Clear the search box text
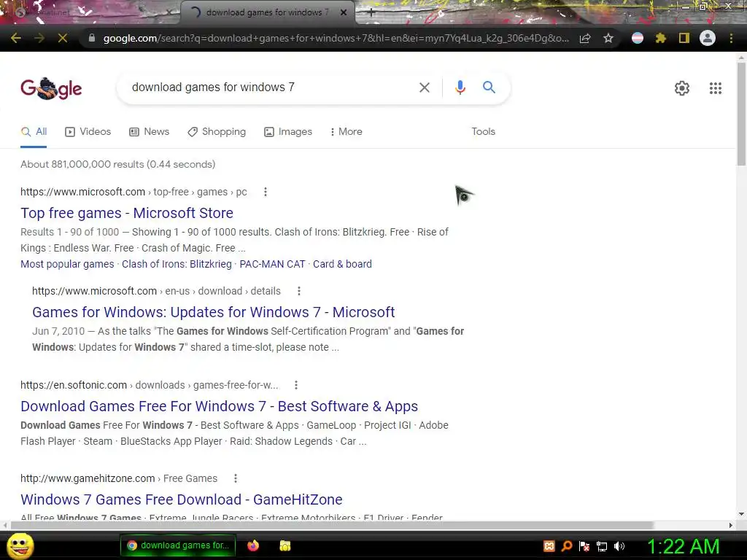747x560 pixels. [x=425, y=87]
